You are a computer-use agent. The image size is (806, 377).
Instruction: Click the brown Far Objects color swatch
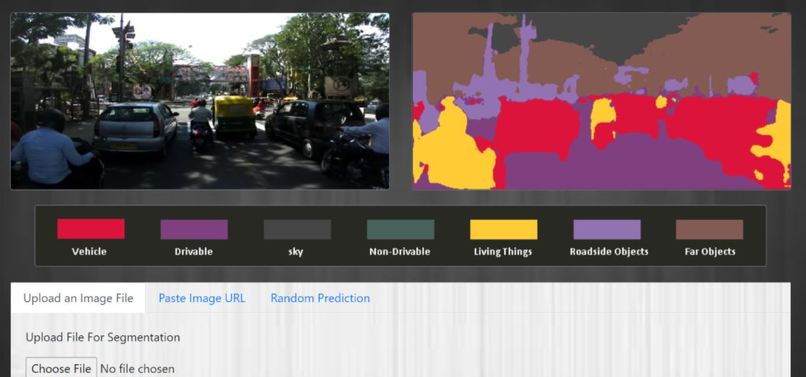coord(709,229)
